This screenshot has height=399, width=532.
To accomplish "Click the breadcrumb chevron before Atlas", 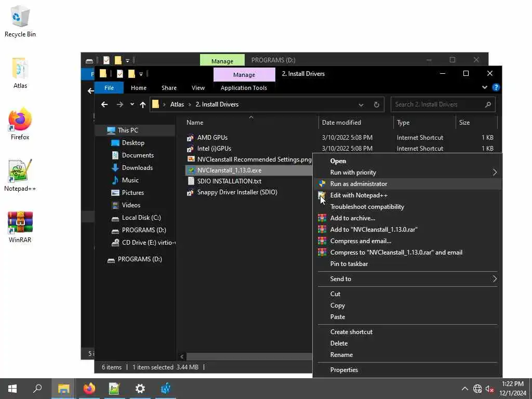I will pyautogui.click(x=164, y=104).
